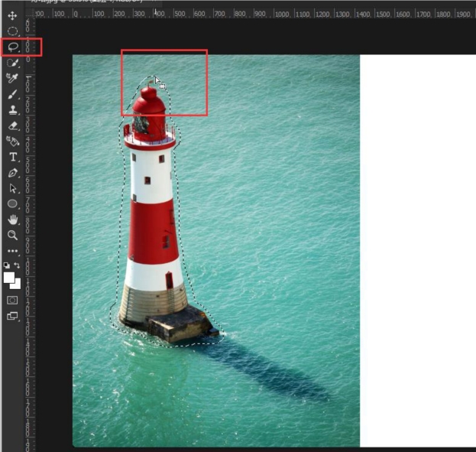Select the Lasso tool
This screenshot has height=452, width=476.
[x=13, y=47]
